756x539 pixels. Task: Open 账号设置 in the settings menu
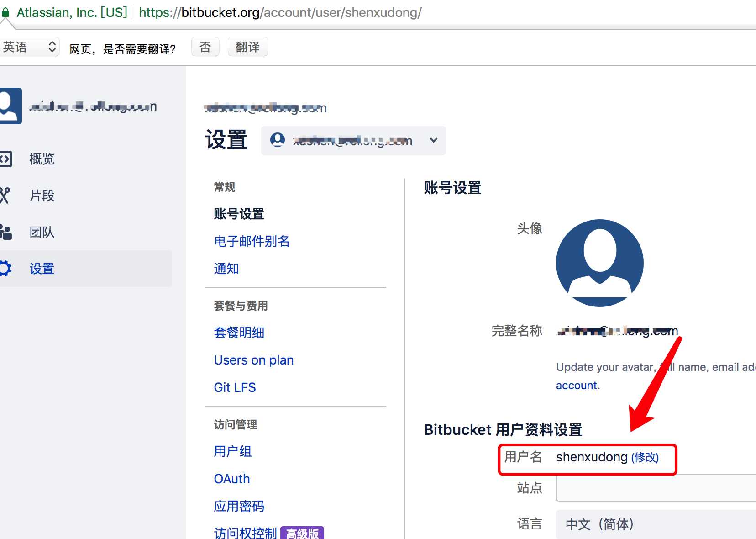tap(239, 214)
